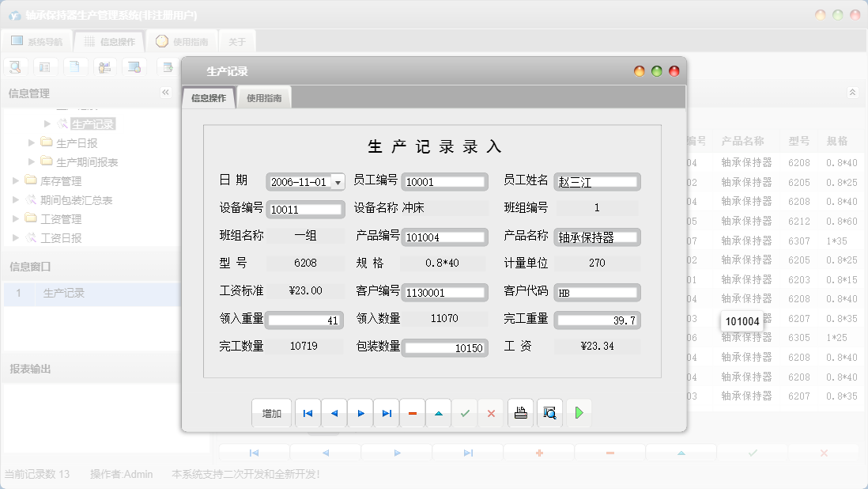Open the 日期 date dropdown
The width and height of the screenshot is (868, 489).
[x=338, y=182]
